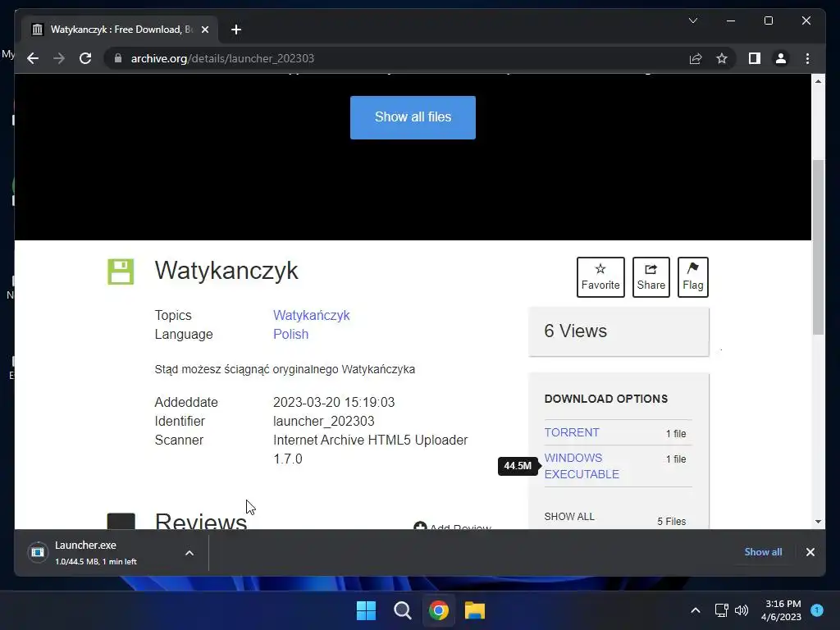840x630 pixels.
Task: Click the green software floppy disk icon
Action: pyautogui.click(x=121, y=272)
